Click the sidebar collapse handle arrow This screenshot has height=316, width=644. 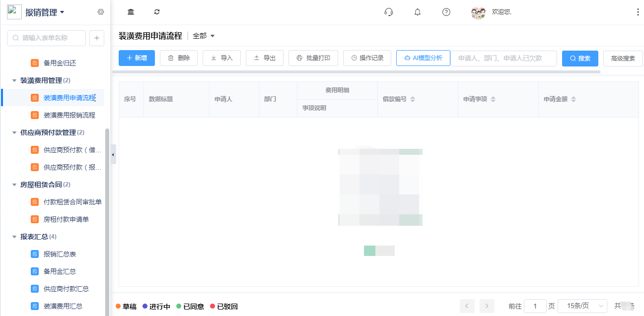[113, 155]
